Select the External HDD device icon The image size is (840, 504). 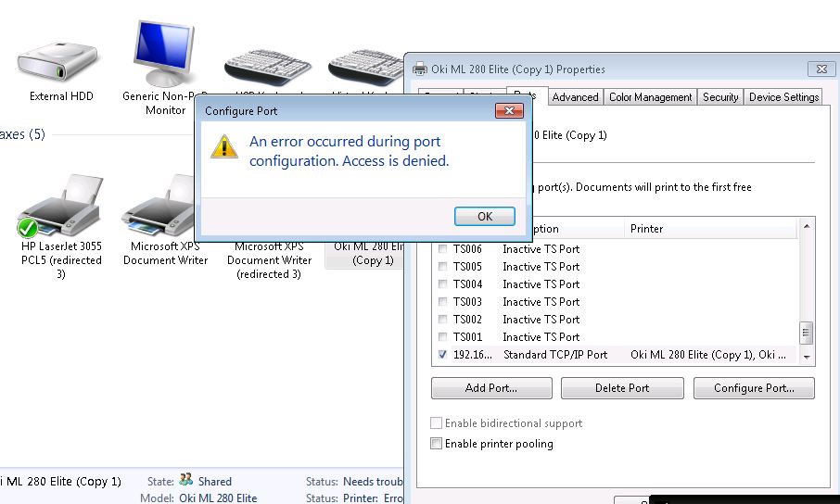(57, 63)
